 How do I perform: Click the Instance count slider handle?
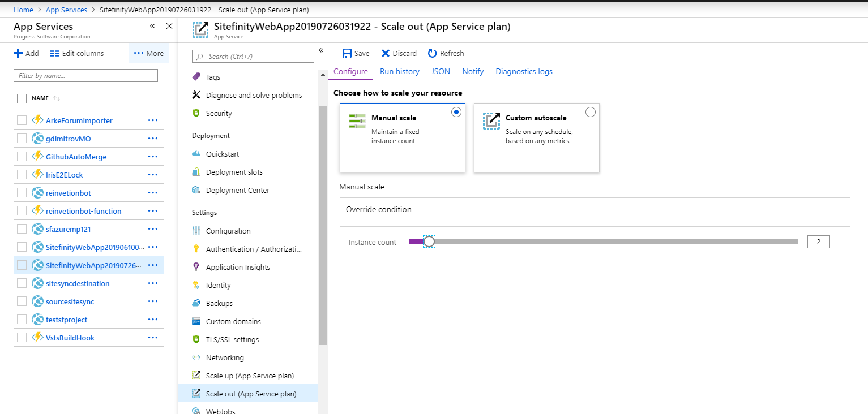pyautogui.click(x=429, y=242)
